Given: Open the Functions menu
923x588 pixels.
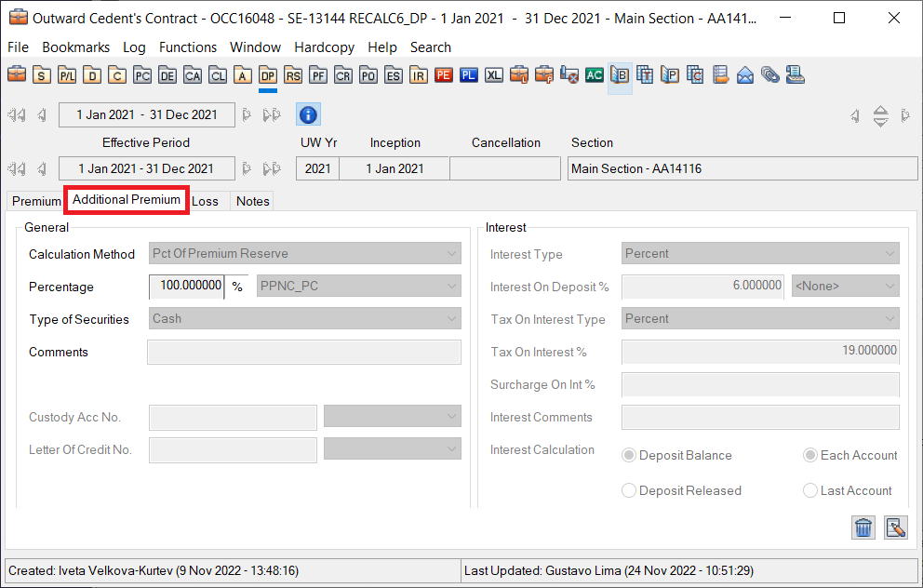Looking at the screenshot, I should pyautogui.click(x=188, y=47).
